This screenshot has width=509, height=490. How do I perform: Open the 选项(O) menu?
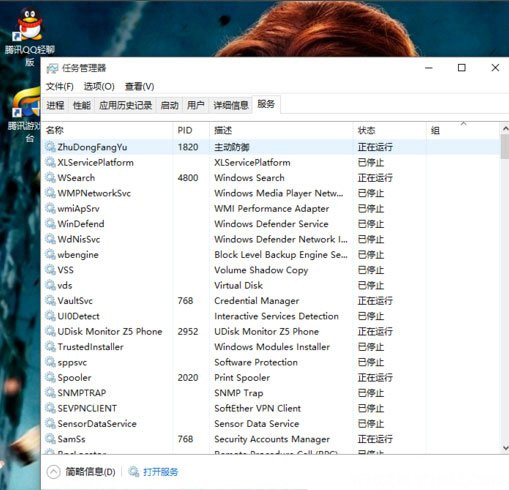[x=99, y=87]
